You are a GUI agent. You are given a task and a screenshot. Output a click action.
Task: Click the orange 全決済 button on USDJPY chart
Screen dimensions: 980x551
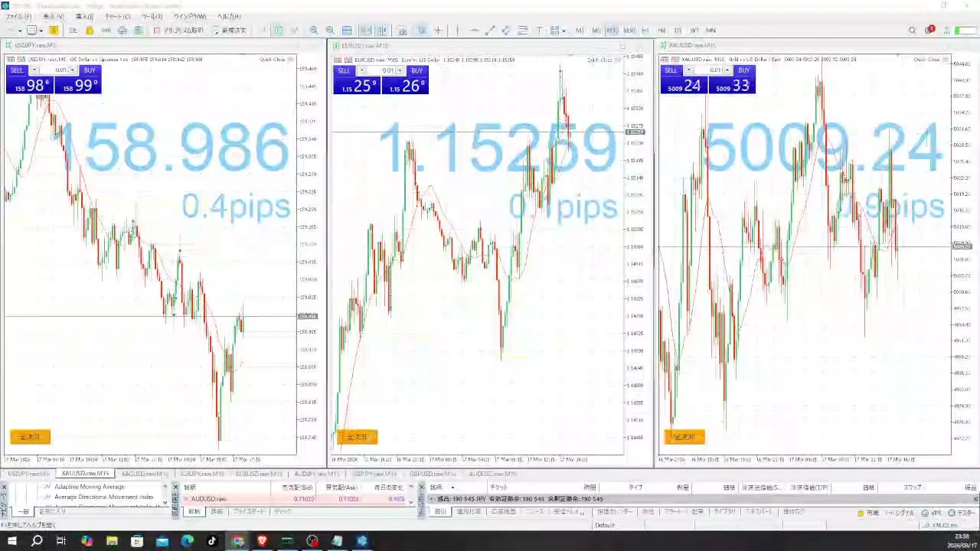[x=30, y=437]
